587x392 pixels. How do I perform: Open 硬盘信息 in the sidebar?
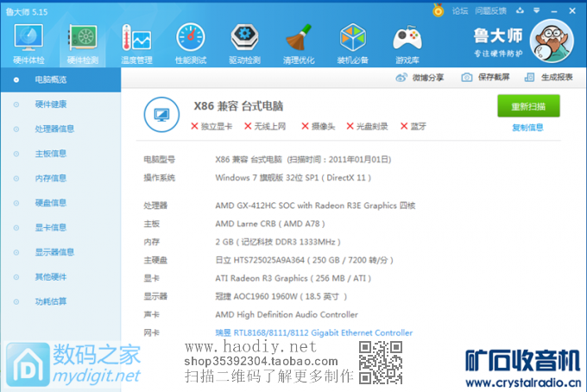pyautogui.click(x=50, y=203)
